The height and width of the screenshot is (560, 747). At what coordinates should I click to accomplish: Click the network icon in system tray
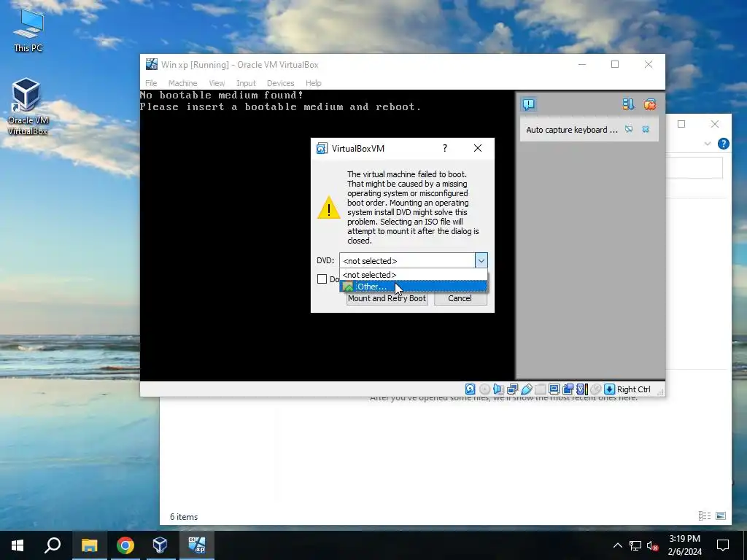tap(635, 545)
